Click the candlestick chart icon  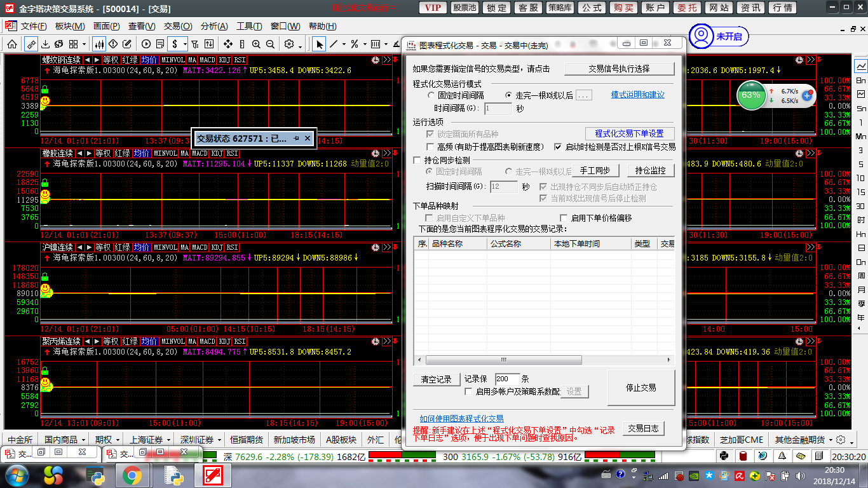click(x=99, y=44)
